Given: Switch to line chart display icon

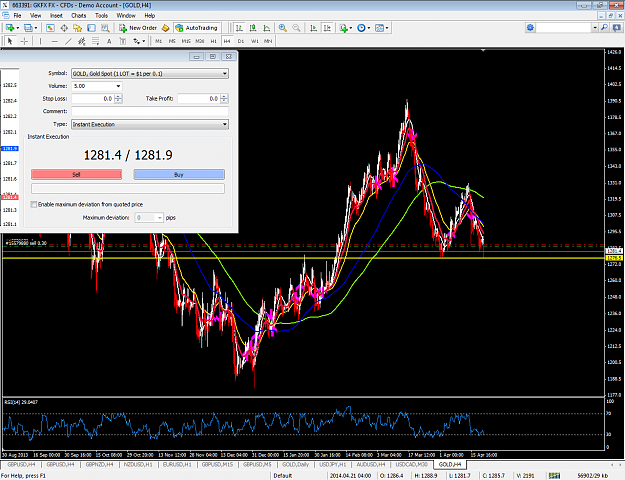Looking at the screenshot, I should pos(267,28).
